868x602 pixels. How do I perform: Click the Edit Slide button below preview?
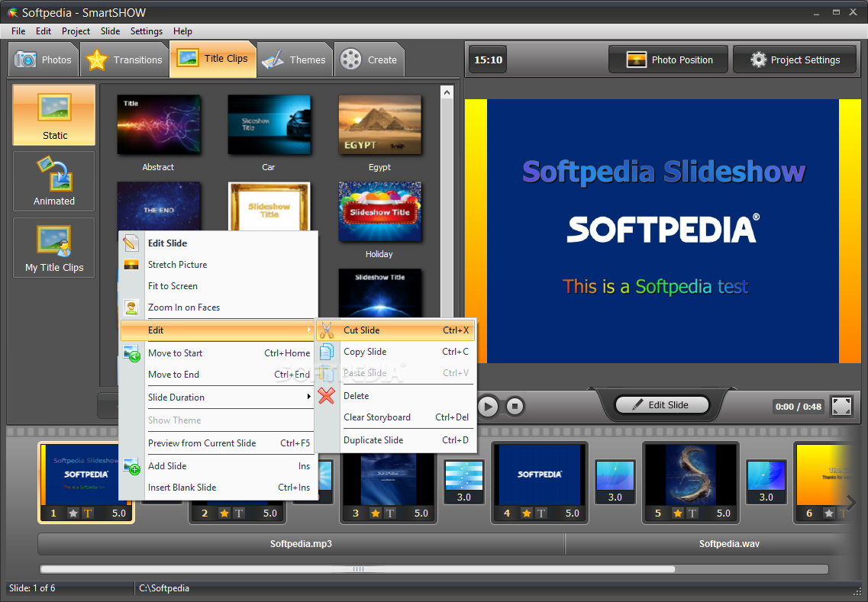tap(662, 405)
